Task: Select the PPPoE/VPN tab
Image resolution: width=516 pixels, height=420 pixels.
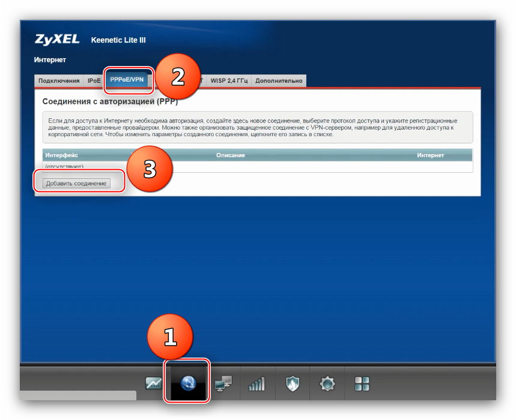Action: (127, 80)
